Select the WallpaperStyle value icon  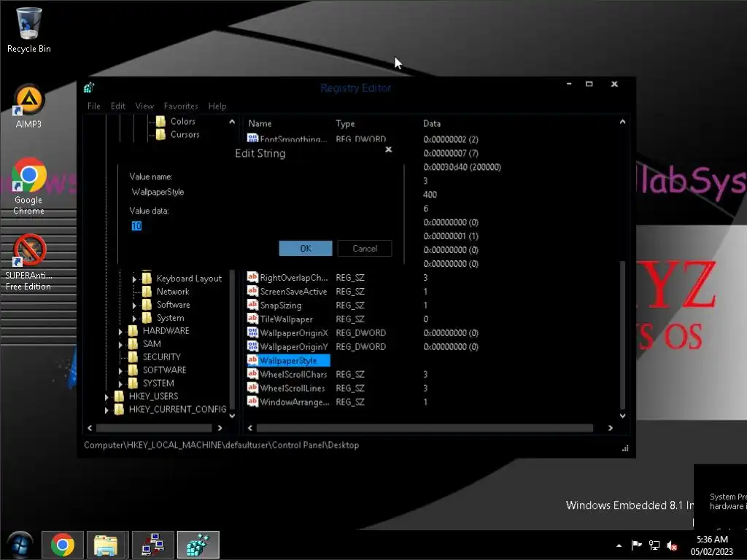tap(252, 360)
